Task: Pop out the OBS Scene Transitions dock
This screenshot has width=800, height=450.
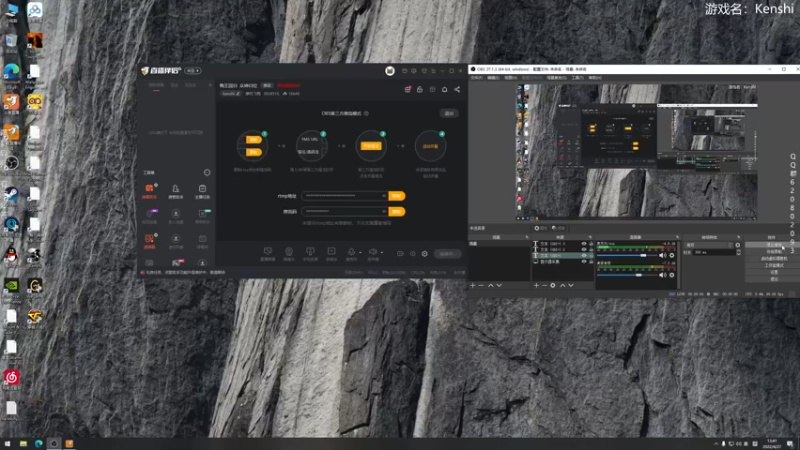Action: (738, 237)
